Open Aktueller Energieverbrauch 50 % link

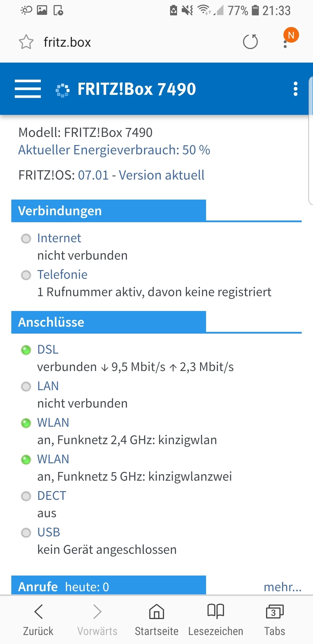tap(114, 150)
